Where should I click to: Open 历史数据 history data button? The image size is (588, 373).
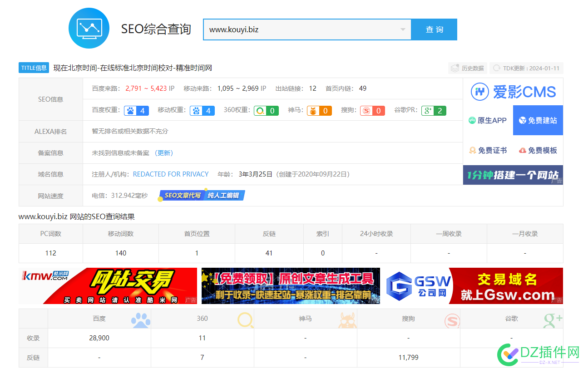pyautogui.click(x=468, y=68)
